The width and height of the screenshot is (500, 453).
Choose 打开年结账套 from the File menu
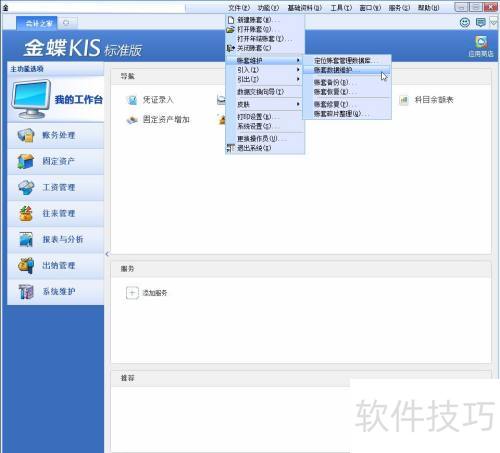point(265,39)
